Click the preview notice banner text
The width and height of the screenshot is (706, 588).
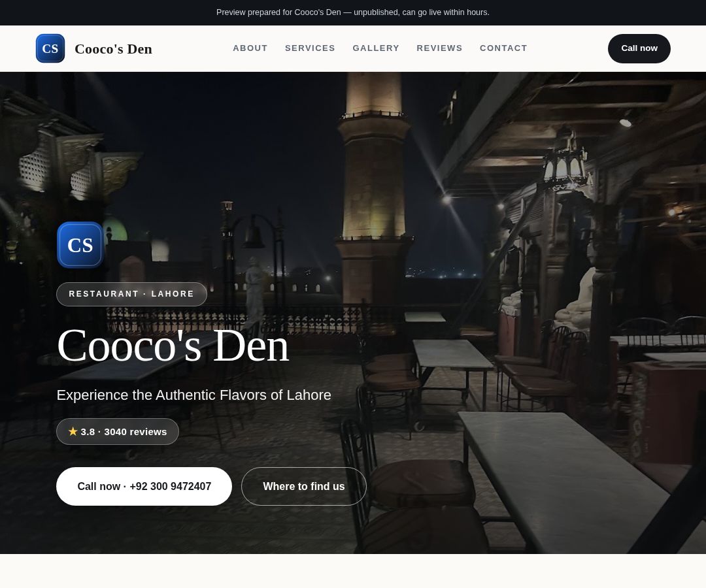coord(353,12)
